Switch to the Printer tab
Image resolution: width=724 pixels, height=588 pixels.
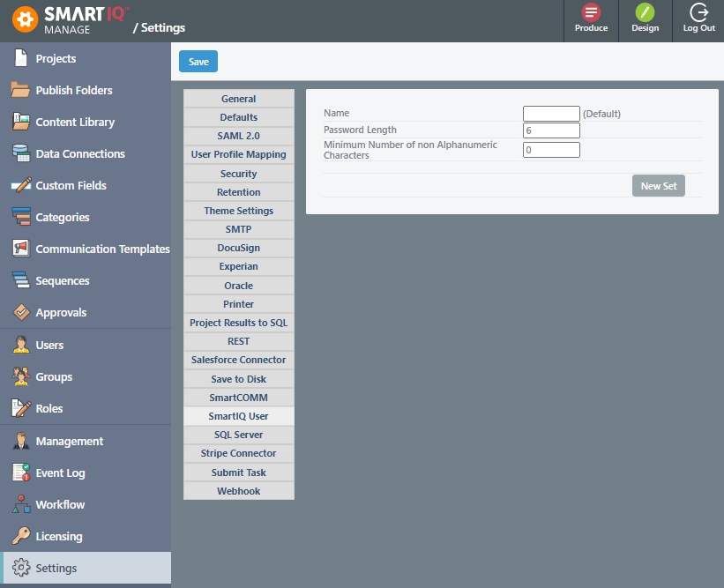click(x=238, y=303)
